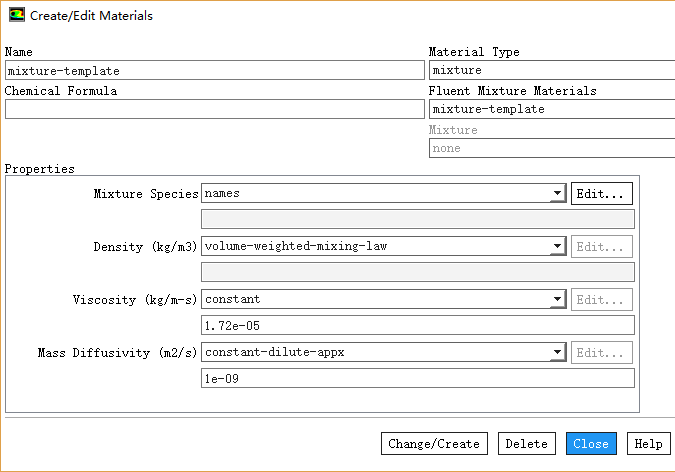Click the Create/Edit Materials window icon

click(x=17, y=16)
